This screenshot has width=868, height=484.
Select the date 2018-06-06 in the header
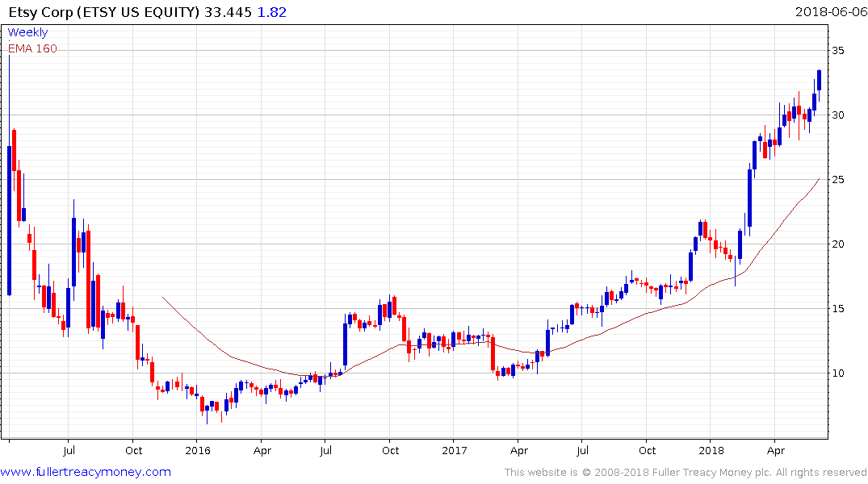click(x=831, y=12)
